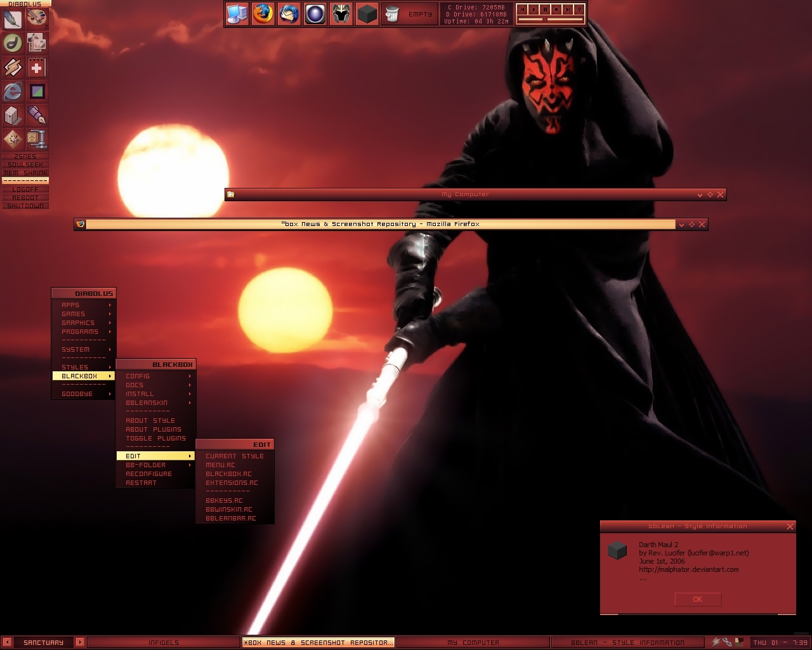Click the rightmost tray icon beside clock
The width and height of the screenshot is (812, 650).
[x=739, y=642]
